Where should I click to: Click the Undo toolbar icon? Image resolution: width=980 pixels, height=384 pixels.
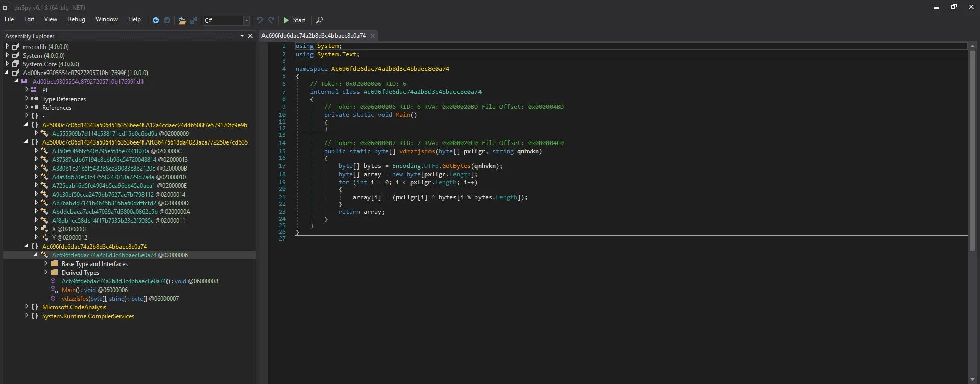coord(260,20)
